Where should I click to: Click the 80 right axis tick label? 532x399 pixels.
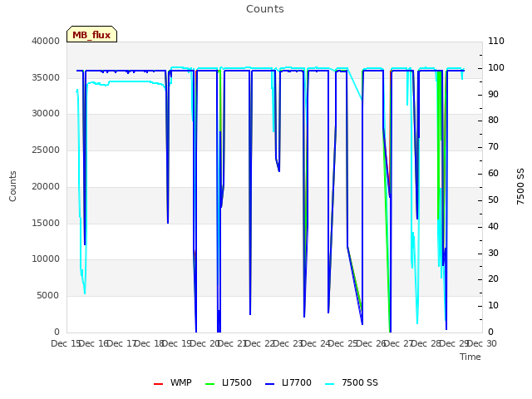[493, 120]
